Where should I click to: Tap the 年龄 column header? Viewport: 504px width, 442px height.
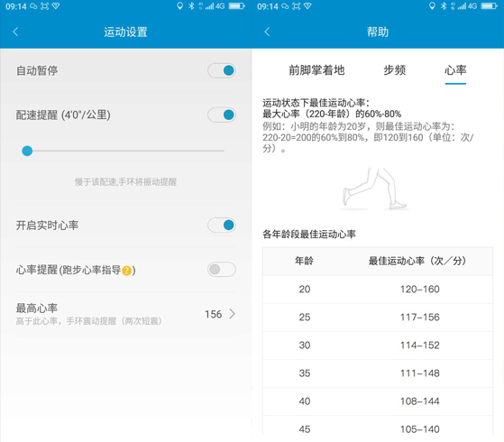[x=304, y=261]
